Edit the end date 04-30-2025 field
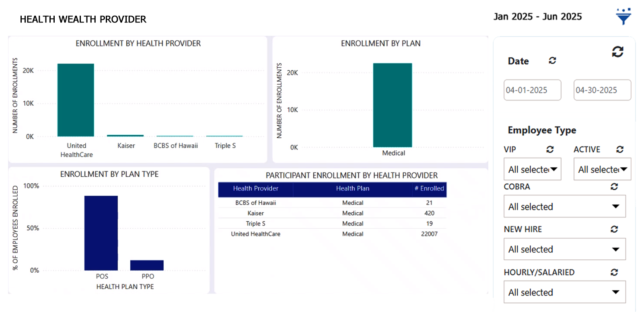The image size is (644, 312). (602, 90)
